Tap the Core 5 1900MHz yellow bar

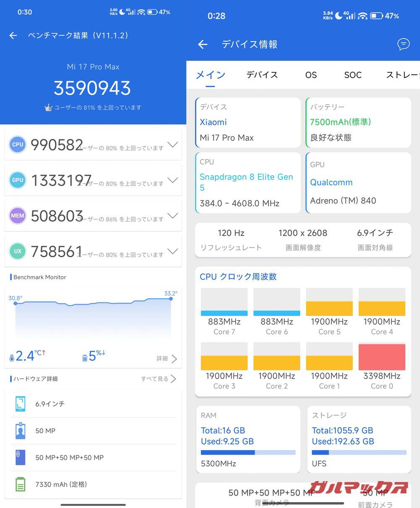click(329, 308)
